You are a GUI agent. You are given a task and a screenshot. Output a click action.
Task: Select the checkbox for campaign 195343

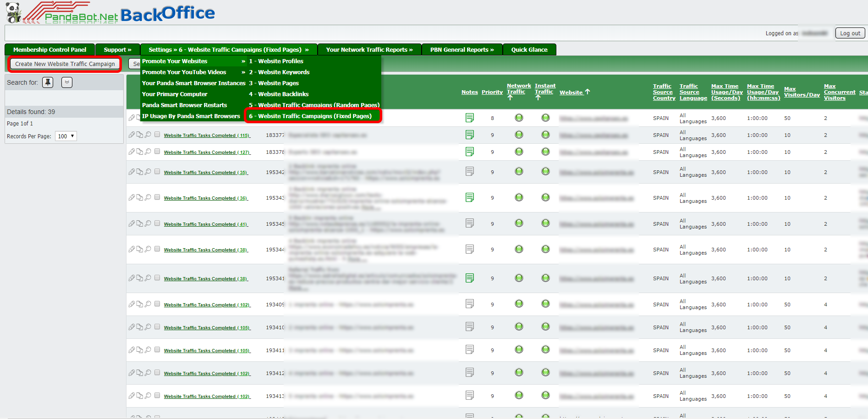coord(157,197)
